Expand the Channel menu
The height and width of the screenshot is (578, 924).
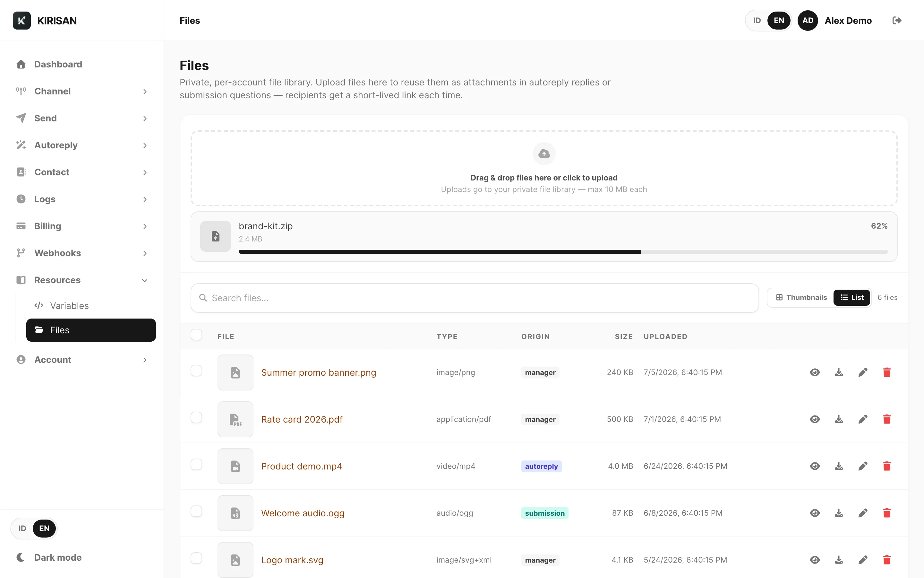click(82, 92)
